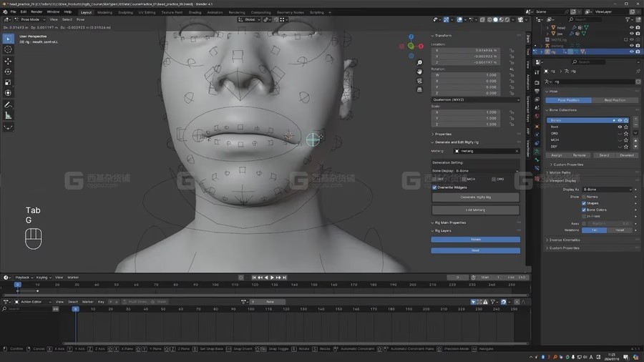The width and height of the screenshot is (644, 362).
Task: Select the Rest Position button
Action: 615,100
